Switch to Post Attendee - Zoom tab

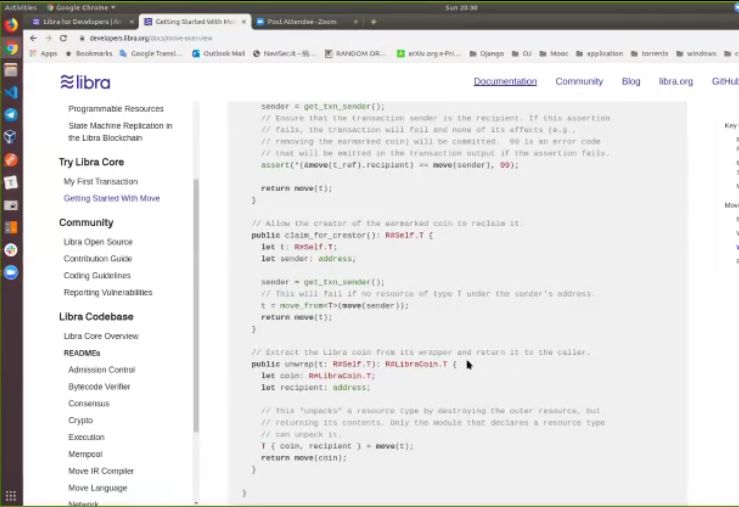click(302, 22)
